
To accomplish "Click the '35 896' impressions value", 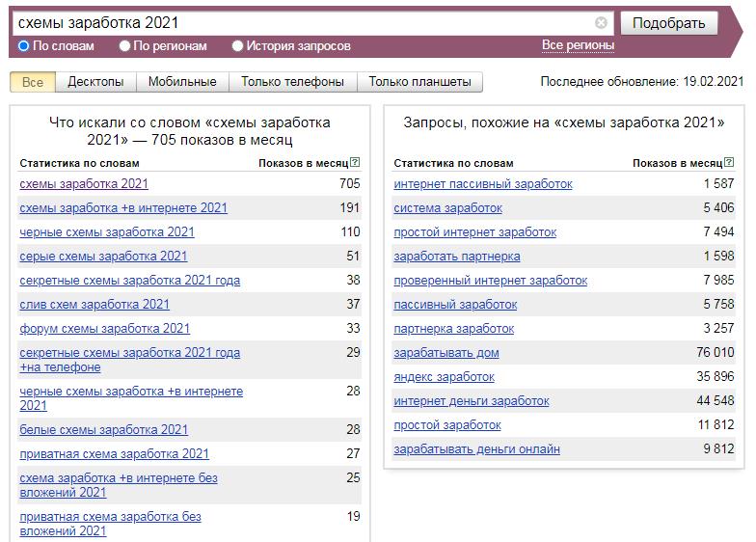I will coord(715,376).
